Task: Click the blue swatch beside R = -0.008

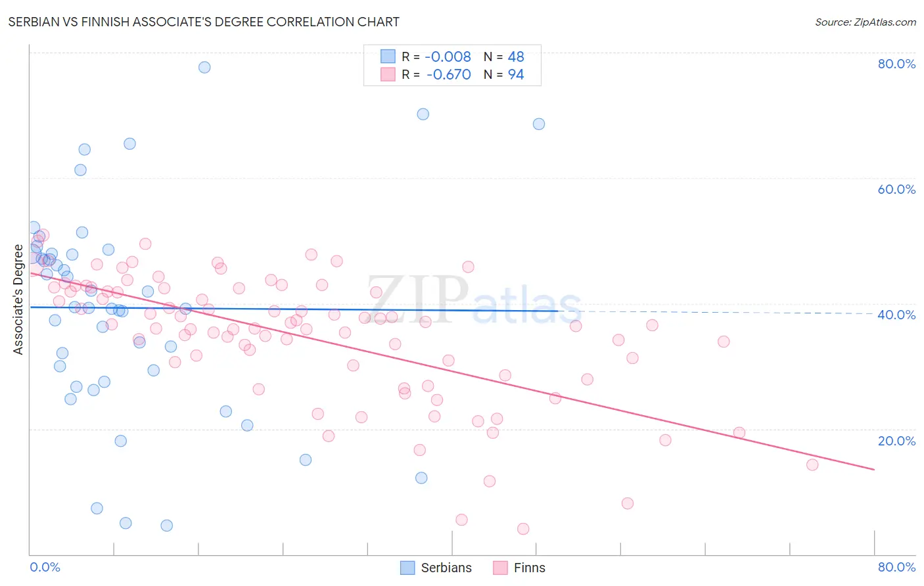Action: click(388, 56)
